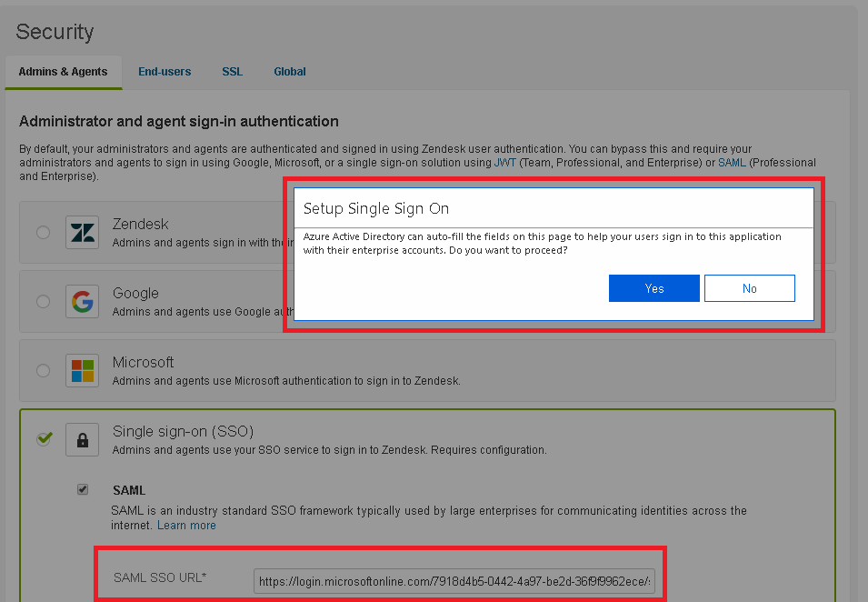868x602 pixels.
Task: Uncheck the SAML checkbox
Action: (83, 489)
